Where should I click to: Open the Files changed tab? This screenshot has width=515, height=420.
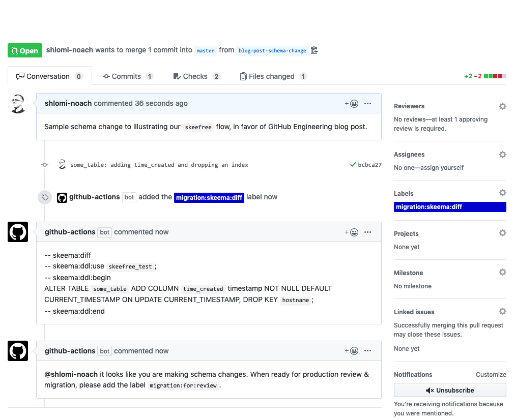pyautogui.click(x=273, y=76)
